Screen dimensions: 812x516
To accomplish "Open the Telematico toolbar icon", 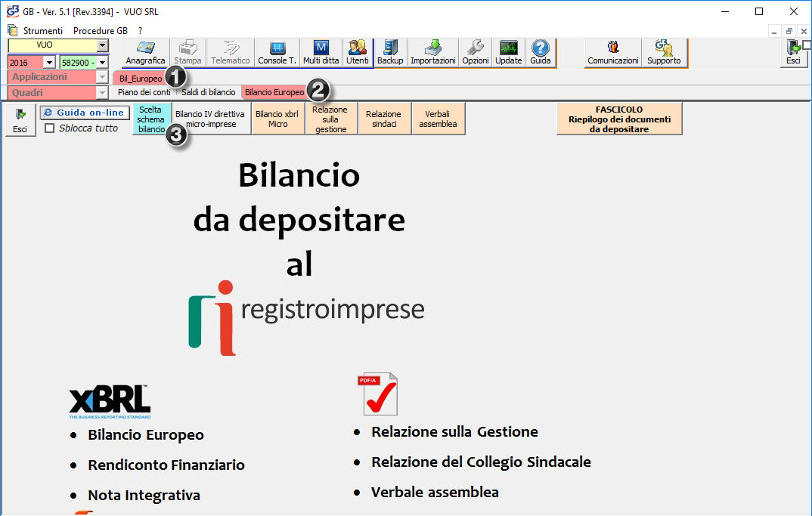I will (x=230, y=53).
